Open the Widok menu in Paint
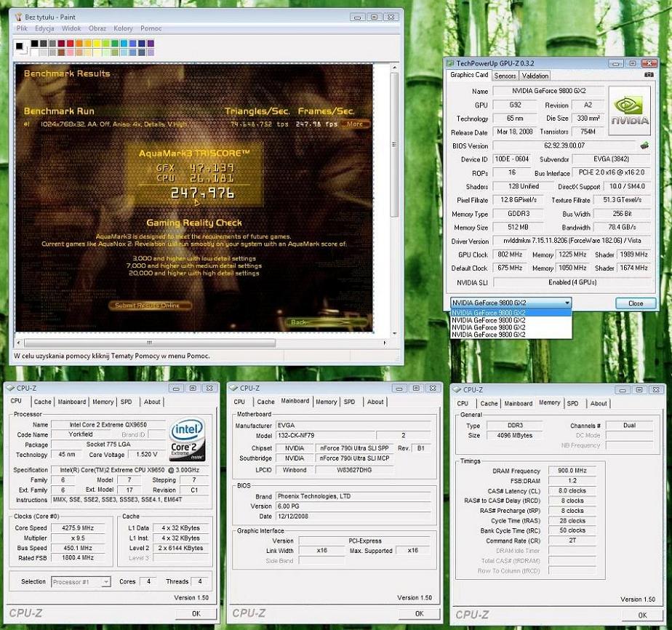The image size is (672, 630). [x=71, y=28]
